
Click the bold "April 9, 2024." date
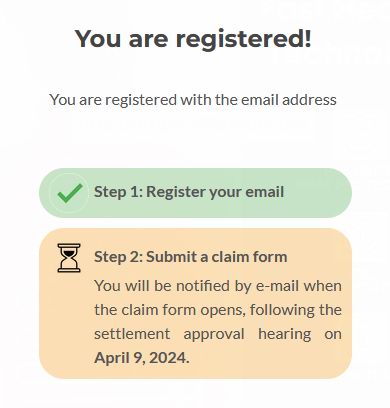pyautogui.click(x=142, y=358)
